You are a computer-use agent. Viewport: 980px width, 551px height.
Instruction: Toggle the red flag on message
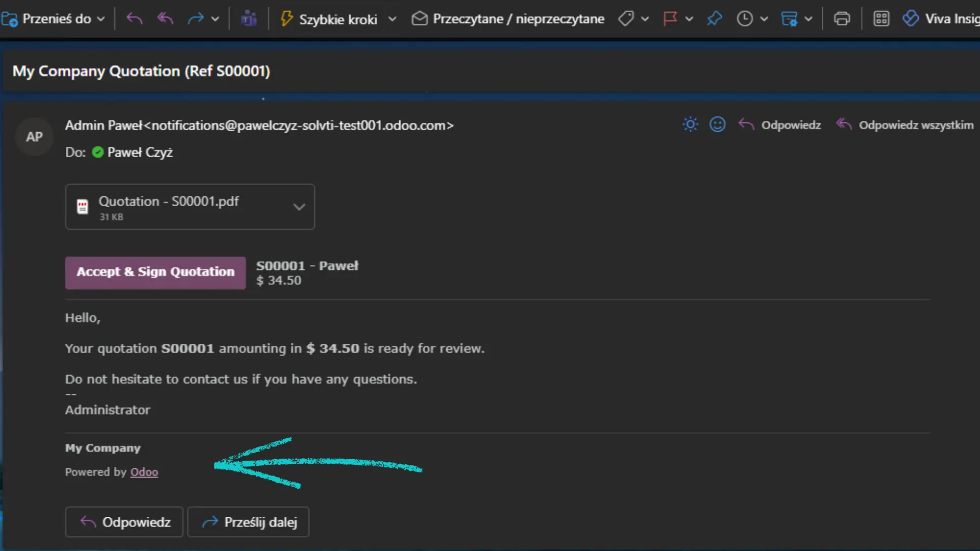point(670,19)
